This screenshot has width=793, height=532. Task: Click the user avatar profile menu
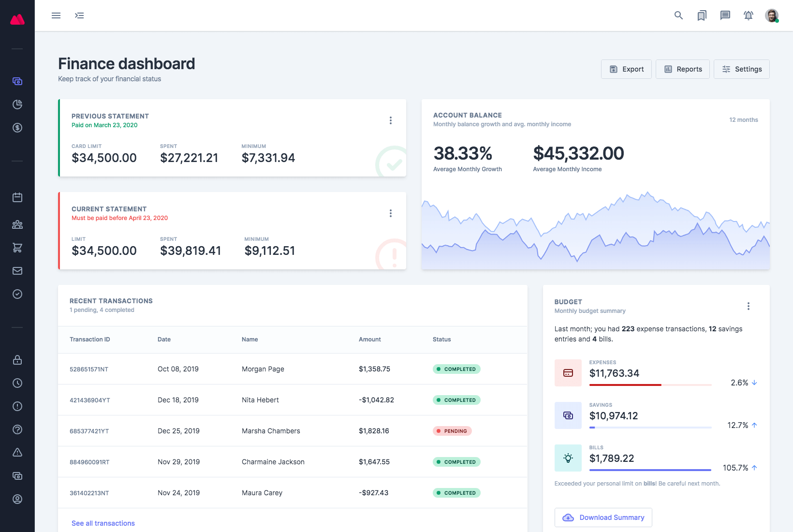click(772, 15)
